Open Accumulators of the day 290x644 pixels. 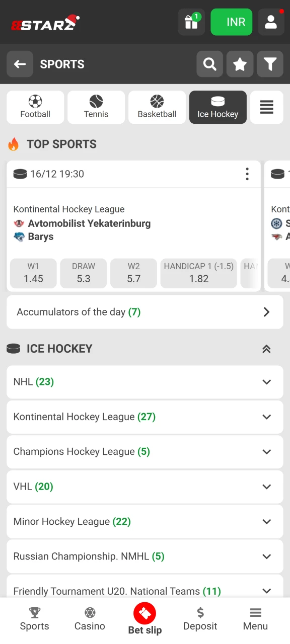pos(144,312)
